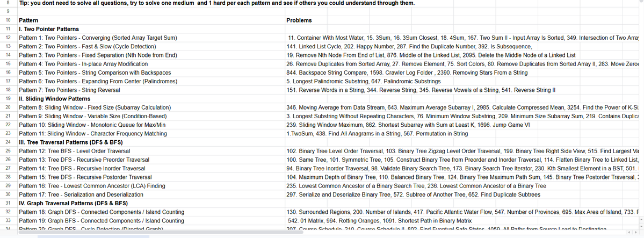Viewport: 644px width, 238px height.
Task: Select problems cell '346. Moving Average from Data Stream'
Action: point(462,107)
